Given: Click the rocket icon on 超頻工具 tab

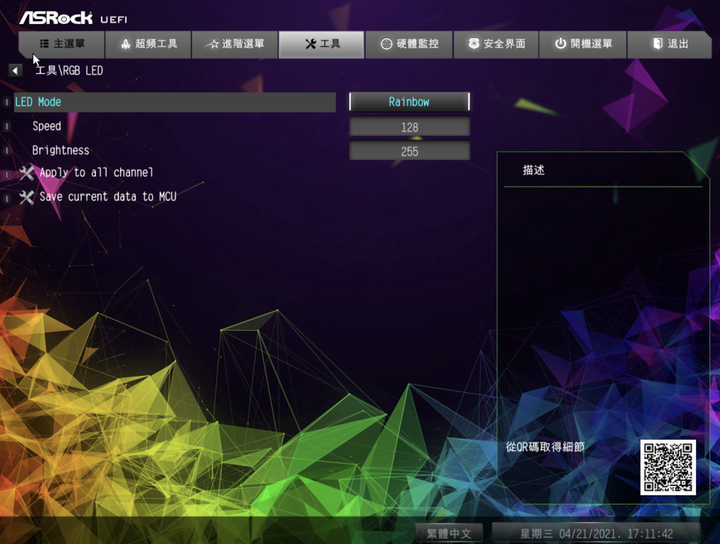Looking at the screenshot, I should tap(125, 44).
